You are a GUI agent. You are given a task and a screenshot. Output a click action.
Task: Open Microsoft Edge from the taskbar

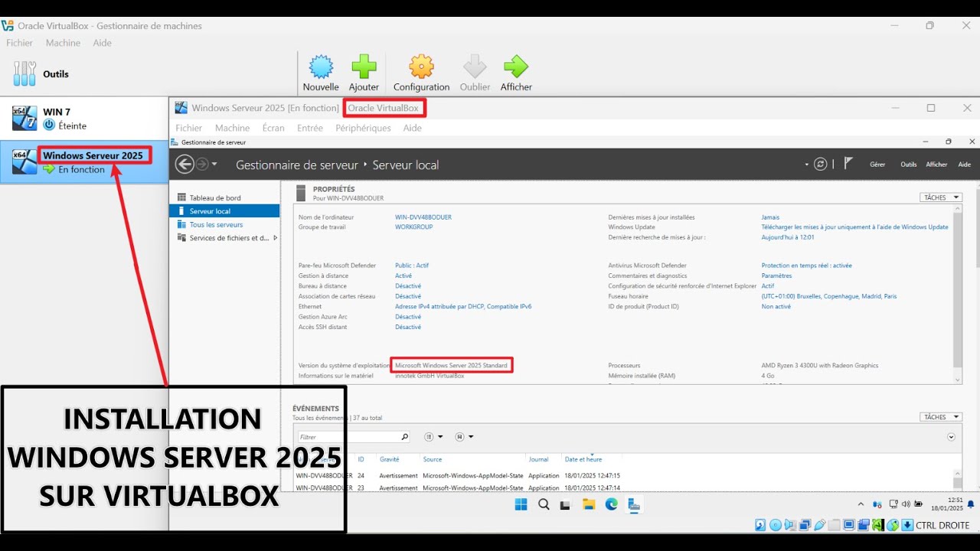(x=611, y=504)
